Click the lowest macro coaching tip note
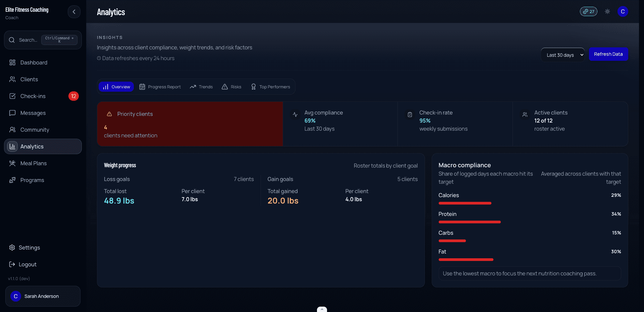 [x=530, y=273]
